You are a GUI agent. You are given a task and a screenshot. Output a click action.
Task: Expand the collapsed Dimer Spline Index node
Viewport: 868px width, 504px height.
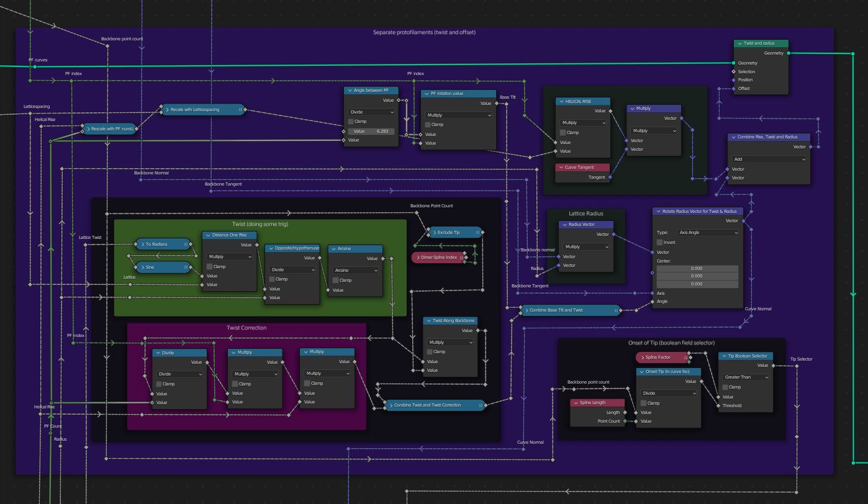tap(417, 257)
